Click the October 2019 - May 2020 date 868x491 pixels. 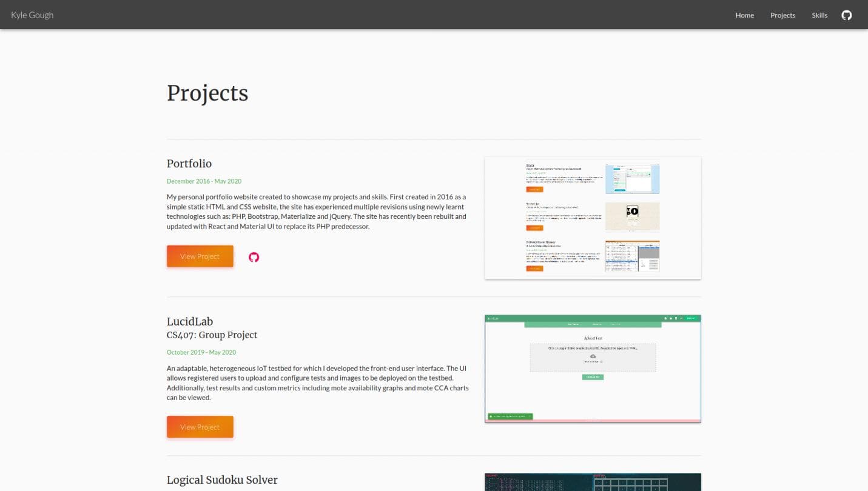(x=201, y=352)
